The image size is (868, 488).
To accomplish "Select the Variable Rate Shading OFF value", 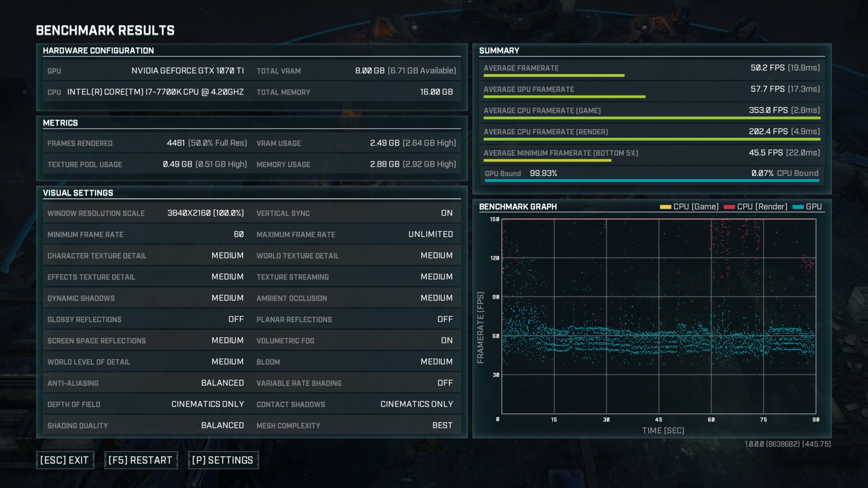I will coord(445,383).
